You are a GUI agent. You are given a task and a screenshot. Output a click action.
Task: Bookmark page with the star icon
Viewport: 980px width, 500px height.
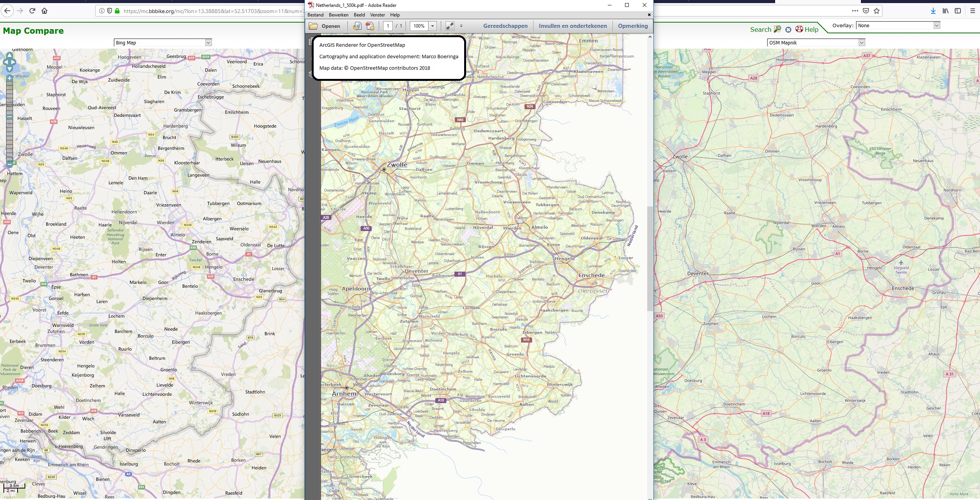877,11
